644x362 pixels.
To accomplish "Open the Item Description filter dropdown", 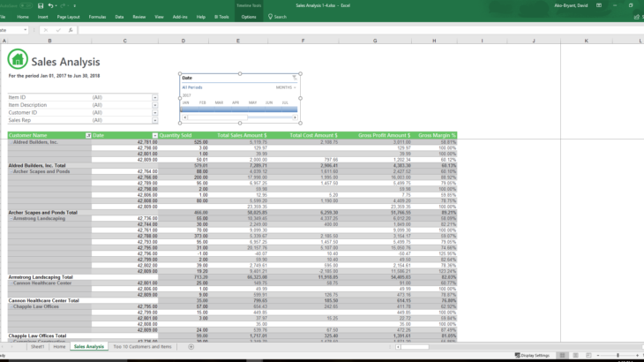I will (x=155, y=105).
